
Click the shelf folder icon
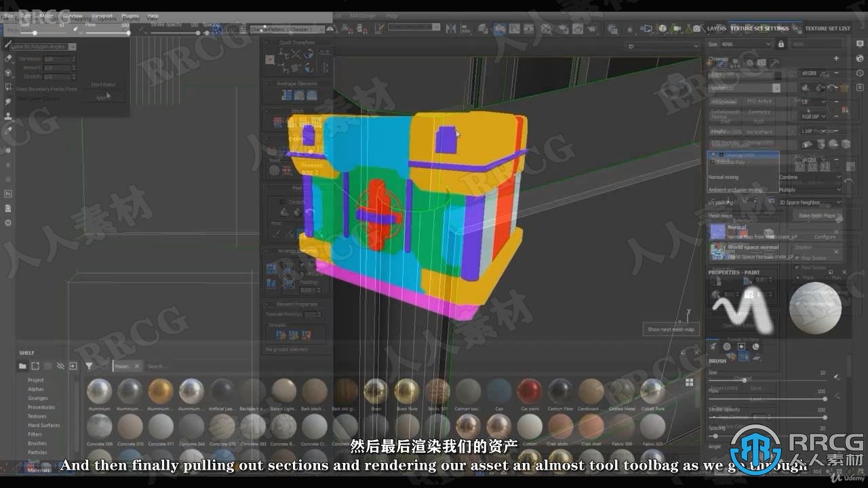coord(22,366)
